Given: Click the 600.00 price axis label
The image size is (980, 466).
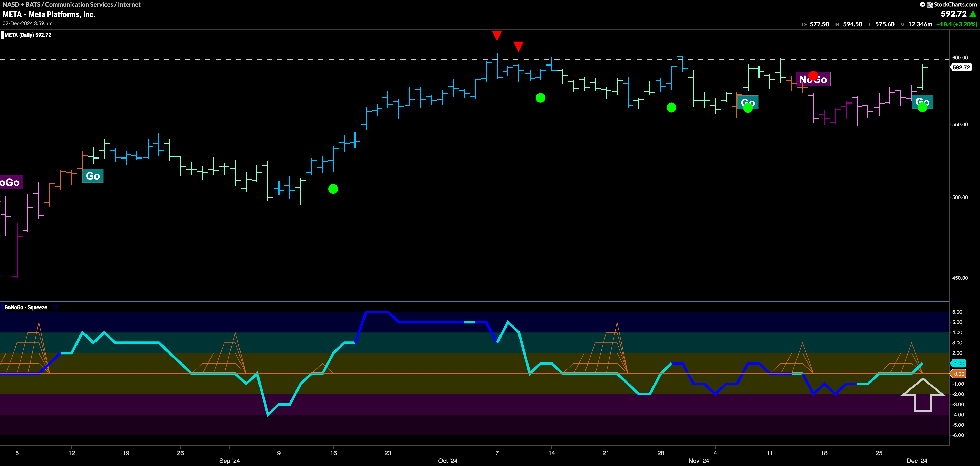Looking at the screenshot, I should (960, 58).
